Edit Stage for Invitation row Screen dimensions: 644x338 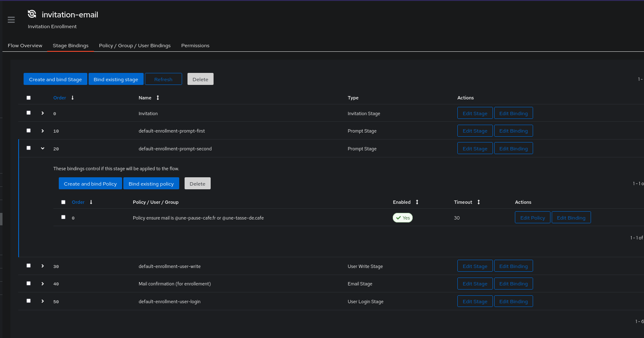(x=475, y=113)
